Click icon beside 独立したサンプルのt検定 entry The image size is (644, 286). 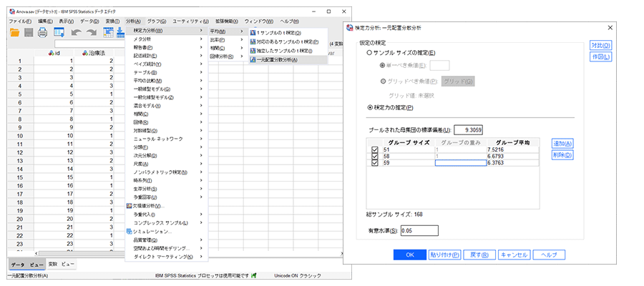click(253, 51)
